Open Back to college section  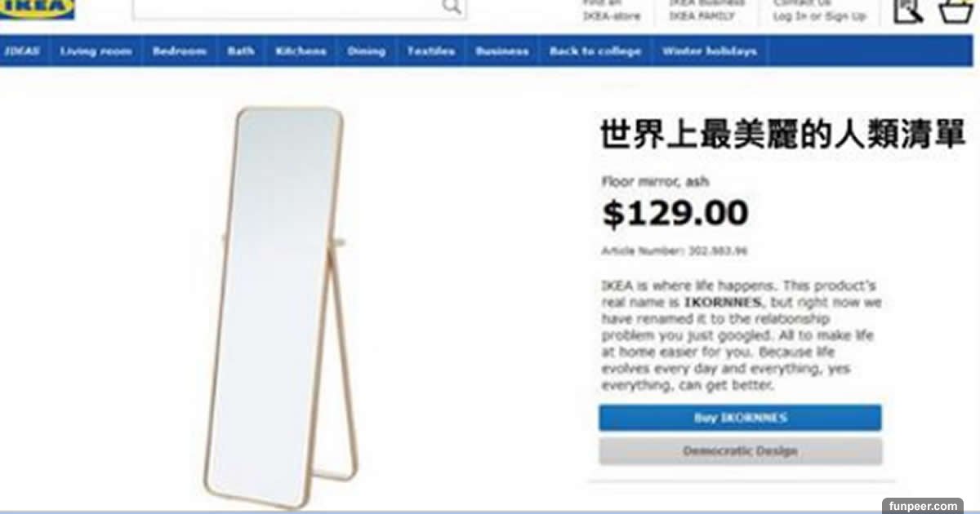(595, 51)
